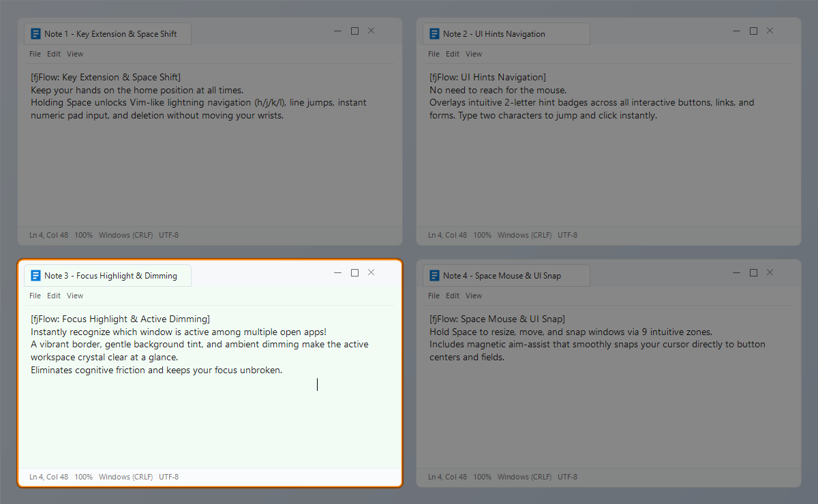Click the Notepad icon on Note 4 tab

coord(435,276)
